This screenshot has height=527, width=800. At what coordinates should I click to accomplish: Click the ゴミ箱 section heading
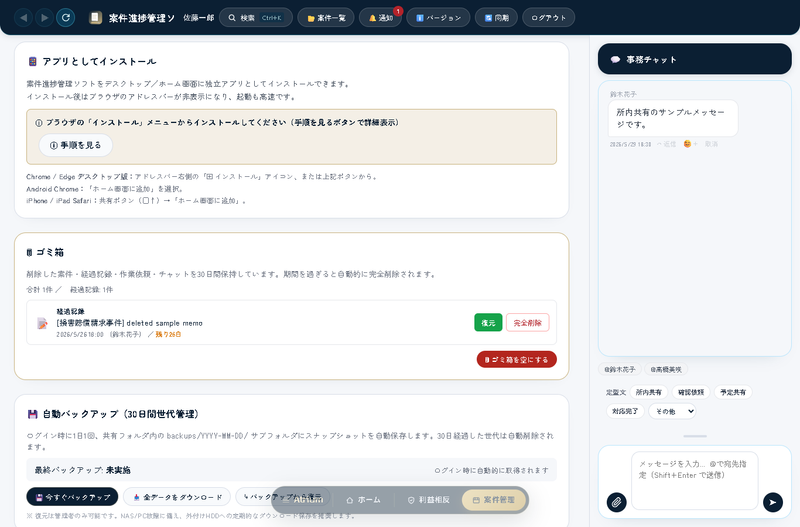tap(45, 253)
